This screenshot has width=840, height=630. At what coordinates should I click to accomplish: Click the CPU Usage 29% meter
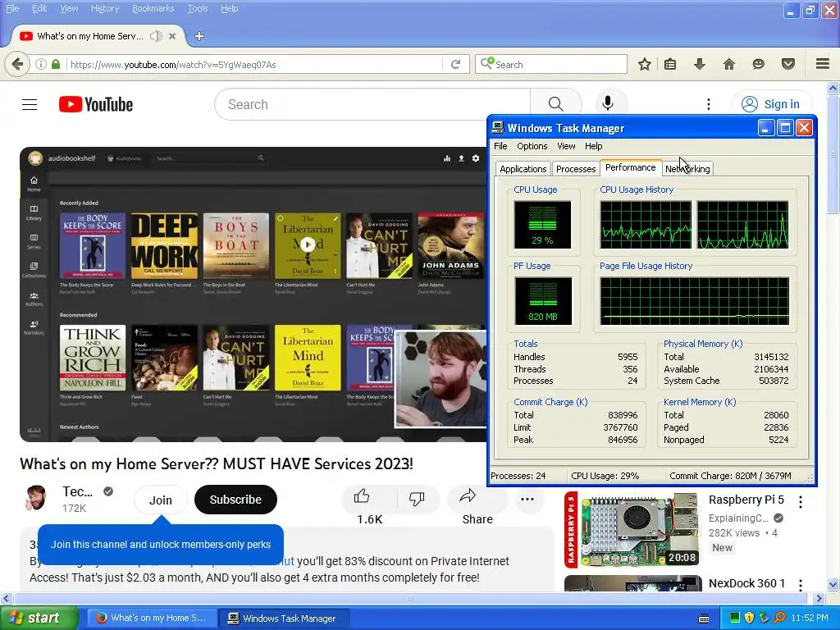(x=542, y=225)
